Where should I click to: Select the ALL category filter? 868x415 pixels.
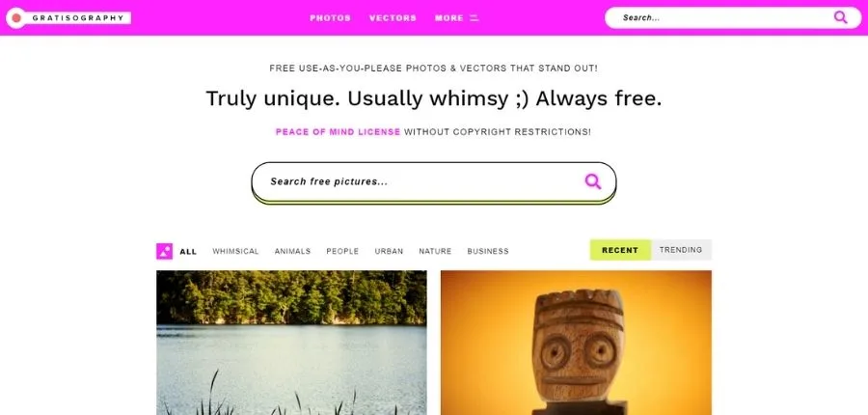click(188, 252)
